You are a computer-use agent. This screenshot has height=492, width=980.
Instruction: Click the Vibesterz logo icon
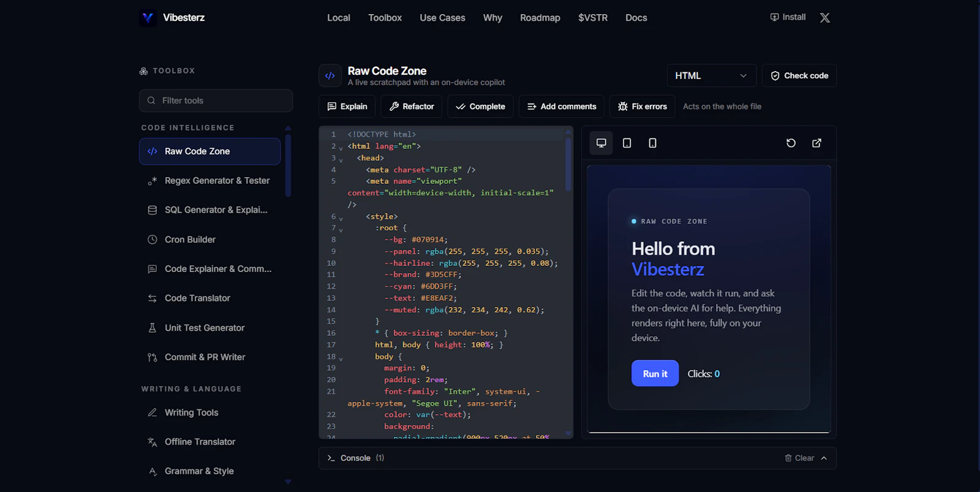coord(148,18)
